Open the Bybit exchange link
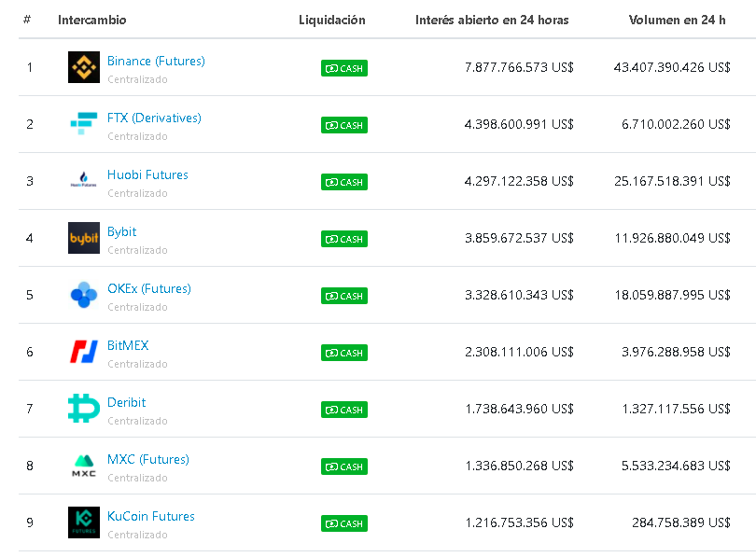756x557 pixels. (122, 232)
